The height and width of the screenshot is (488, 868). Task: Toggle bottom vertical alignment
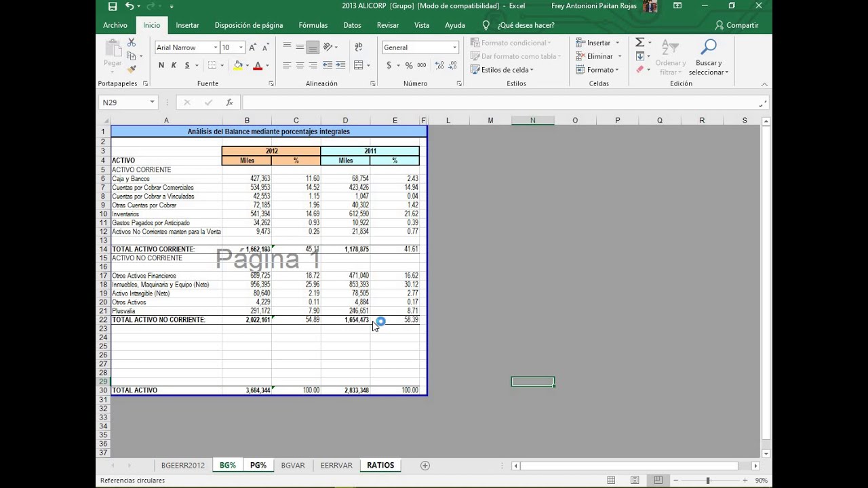pos(313,47)
